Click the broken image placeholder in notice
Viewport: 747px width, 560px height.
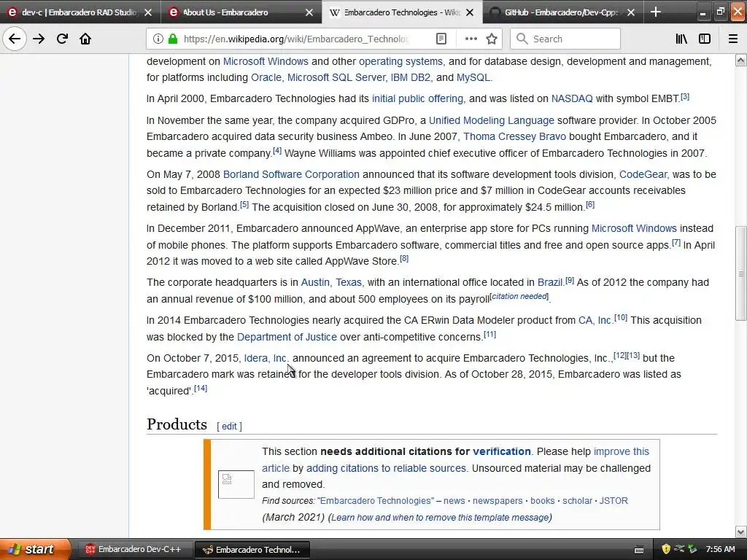[x=236, y=484]
